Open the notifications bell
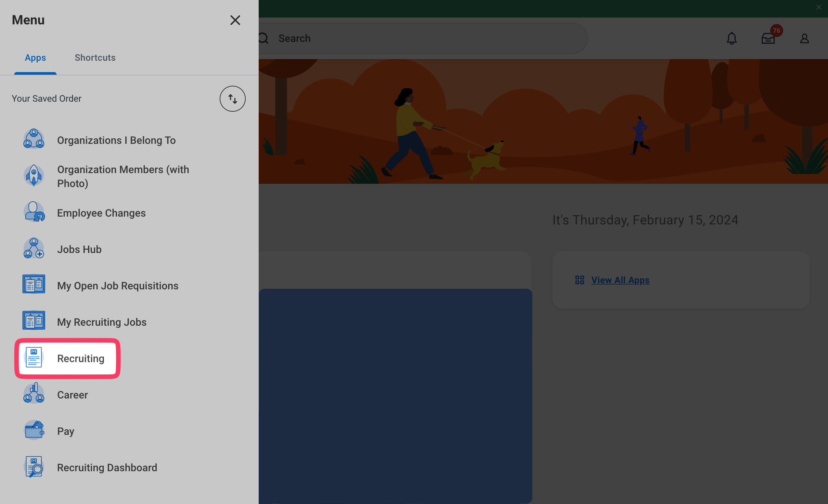828x504 pixels. 731,39
